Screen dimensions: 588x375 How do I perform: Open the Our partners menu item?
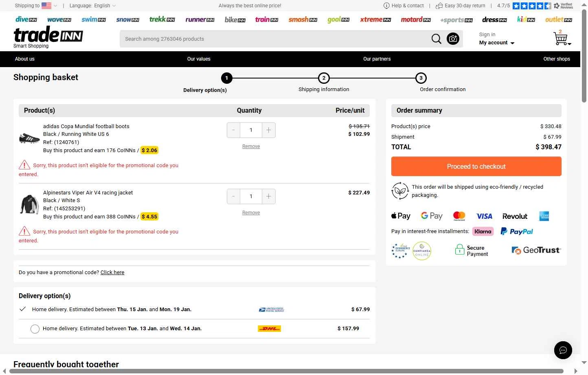[377, 59]
